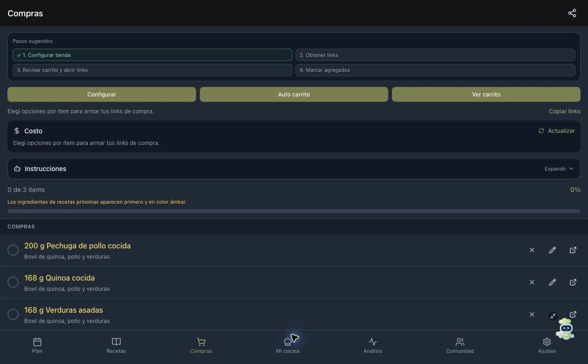Open external link for Pechuga de pollo cocida

click(573, 250)
